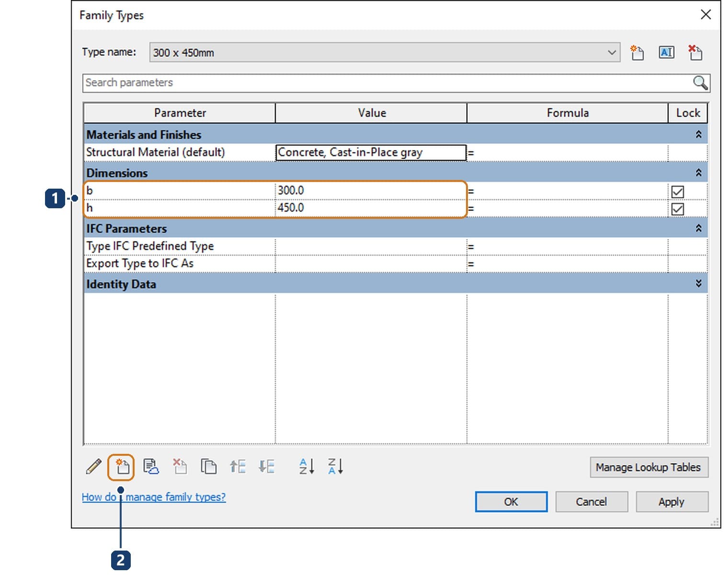728x586 pixels.
Task: Click the Parameter column header
Action: [180, 113]
